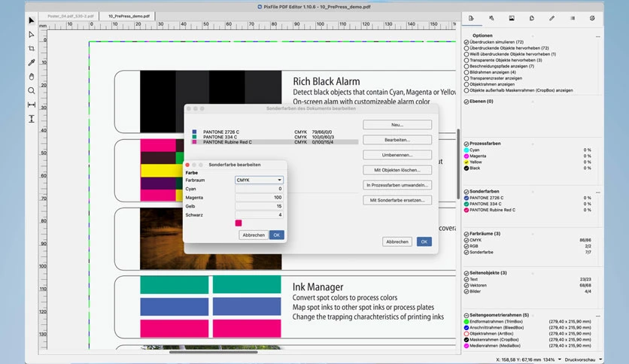Toggle PANTONE Rubine Red C in Sonderfarben panel

(x=466, y=210)
